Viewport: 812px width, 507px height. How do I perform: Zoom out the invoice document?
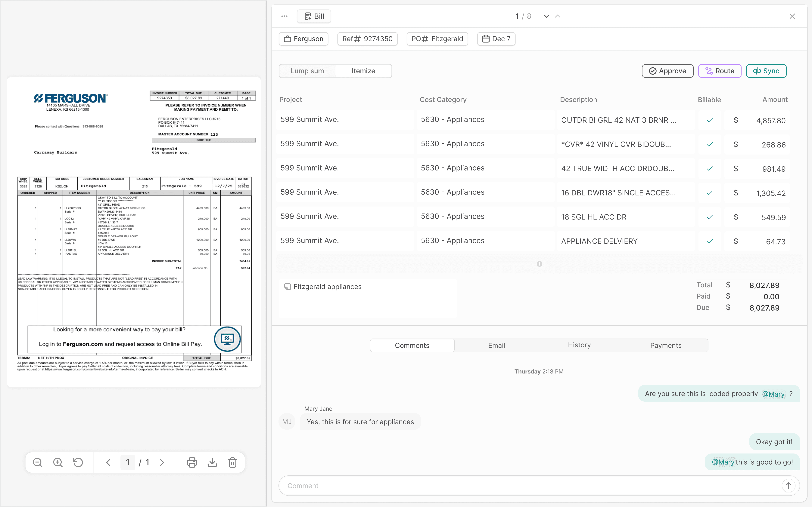click(38, 462)
